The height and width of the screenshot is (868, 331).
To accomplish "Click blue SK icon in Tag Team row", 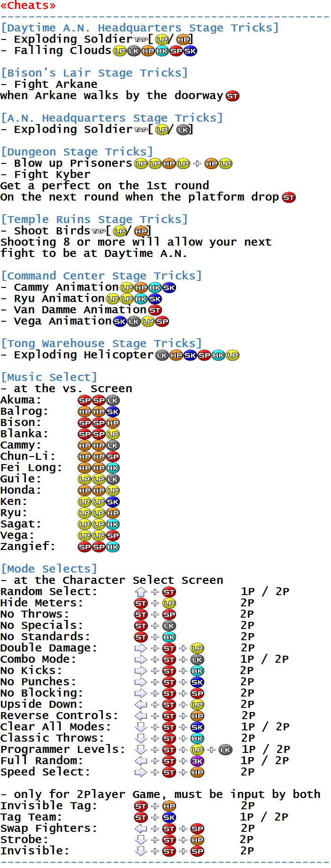I will click(169, 818).
